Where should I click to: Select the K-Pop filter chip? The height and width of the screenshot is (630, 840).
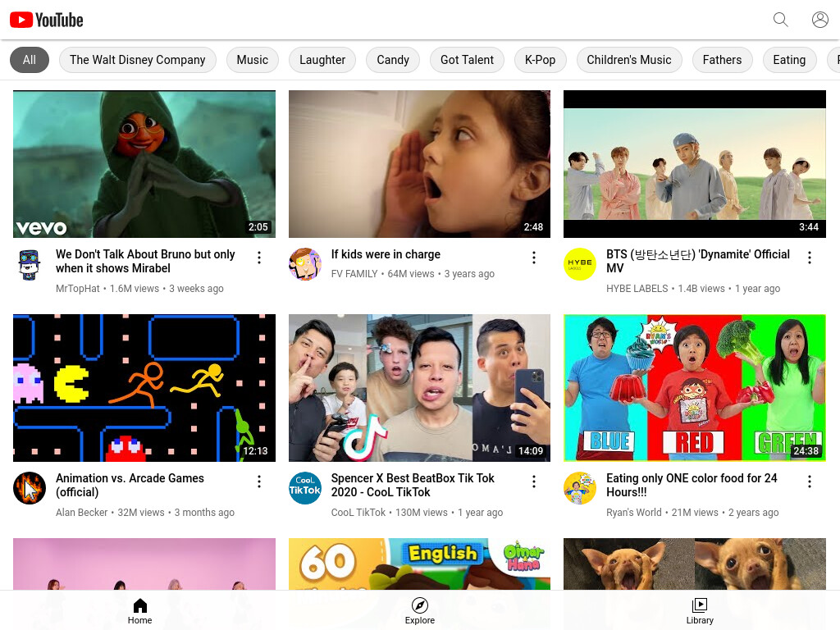pos(540,60)
